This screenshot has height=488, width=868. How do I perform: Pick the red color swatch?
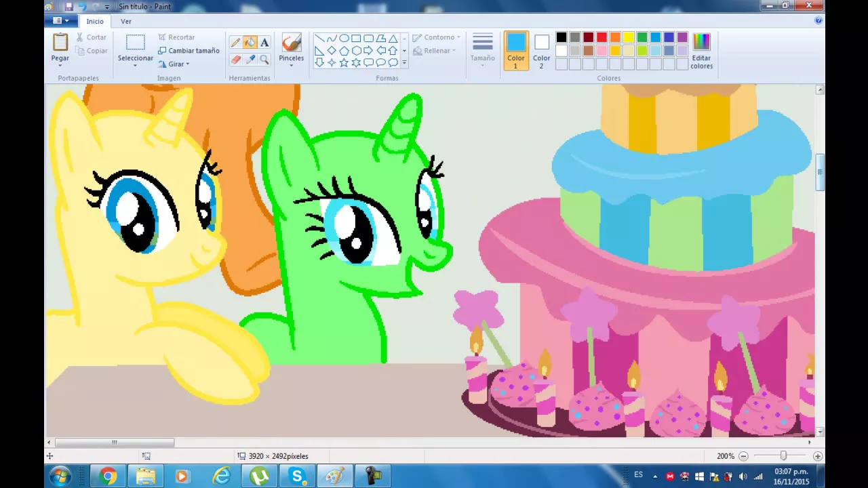click(x=601, y=37)
